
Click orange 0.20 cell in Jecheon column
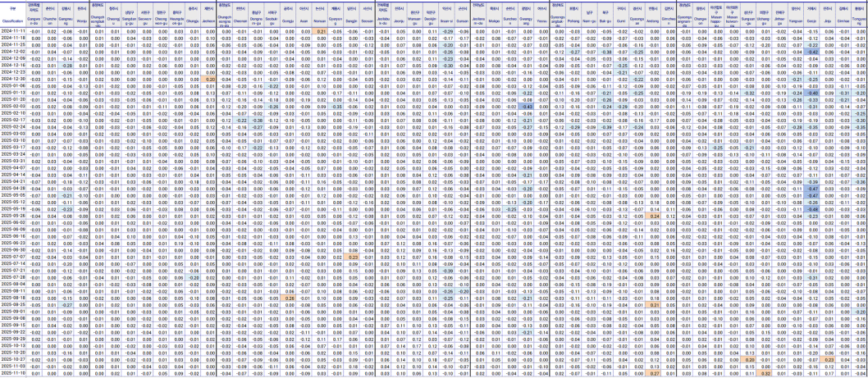pos(208,78)
